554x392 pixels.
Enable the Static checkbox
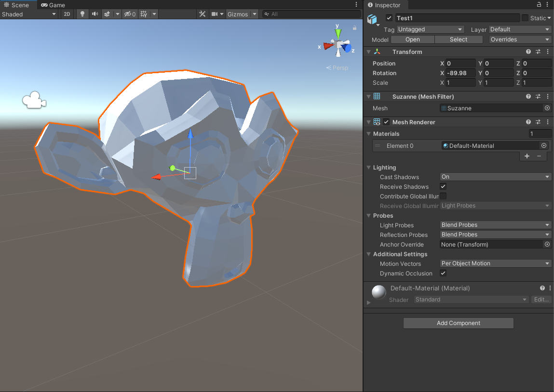[x=525, y=18]
